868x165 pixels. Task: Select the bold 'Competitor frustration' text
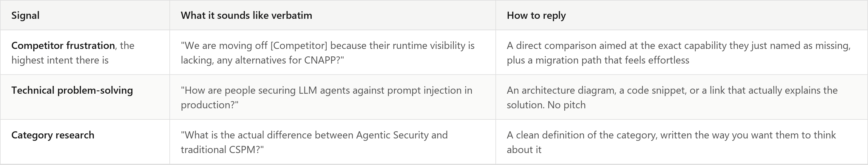point(63,45)
